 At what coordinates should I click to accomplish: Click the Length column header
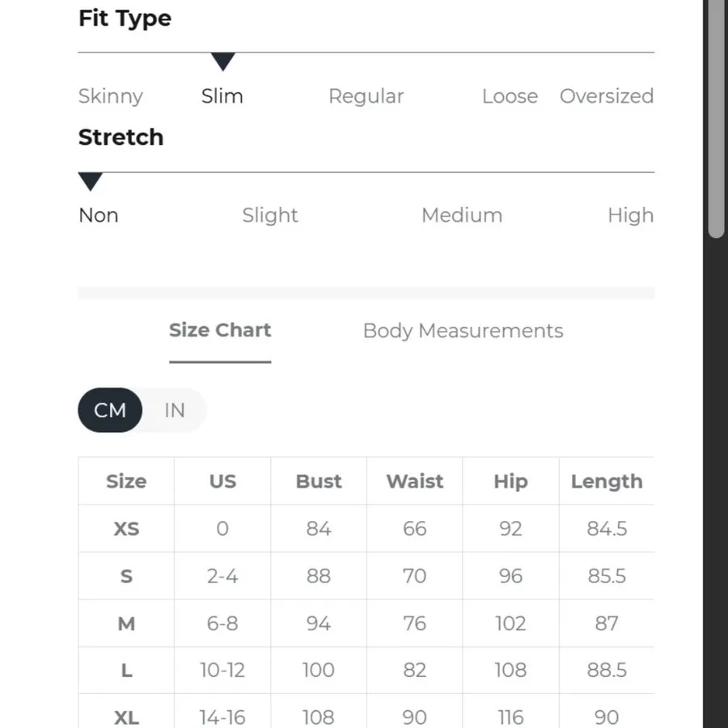607,482
